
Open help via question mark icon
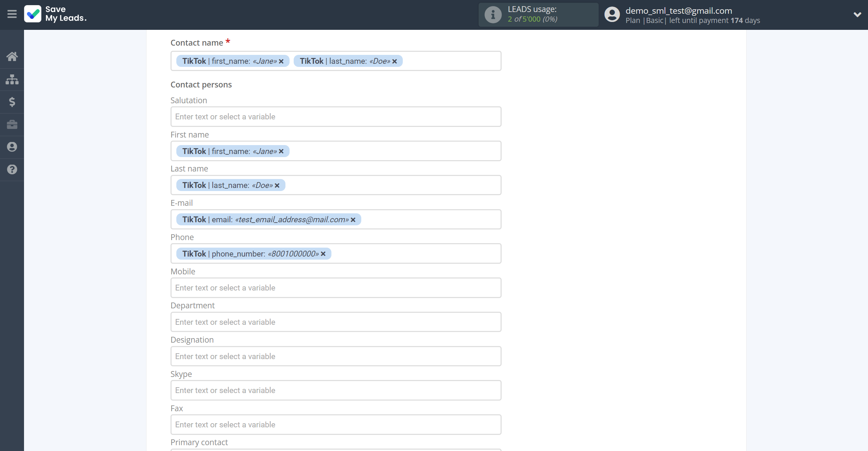[x=12, y=169]
